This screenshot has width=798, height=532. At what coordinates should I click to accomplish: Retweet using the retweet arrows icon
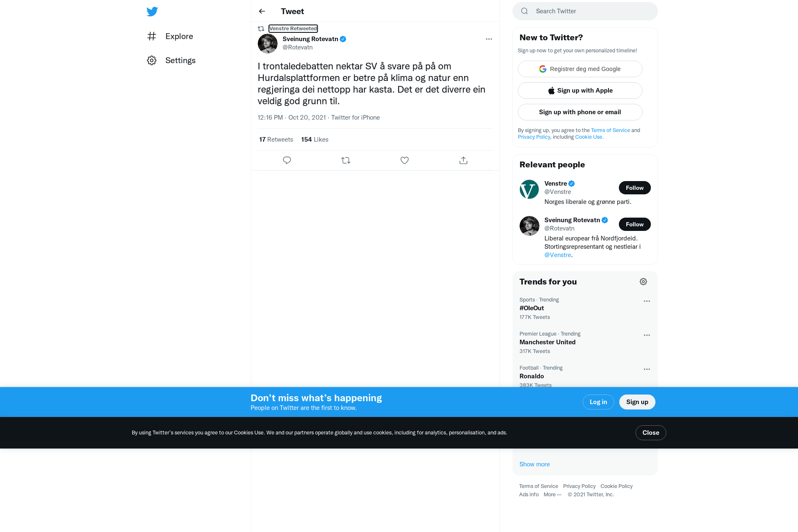click(x=346, y=160)
